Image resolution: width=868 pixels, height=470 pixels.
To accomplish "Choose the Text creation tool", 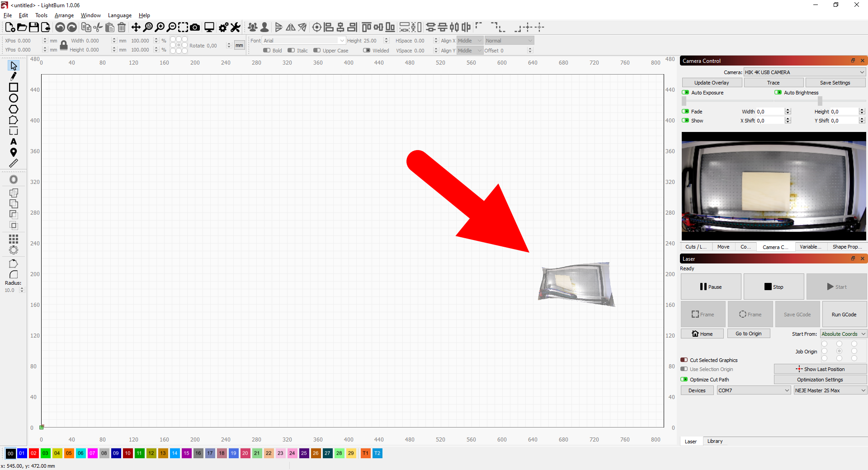I will [x=14, y=142].
